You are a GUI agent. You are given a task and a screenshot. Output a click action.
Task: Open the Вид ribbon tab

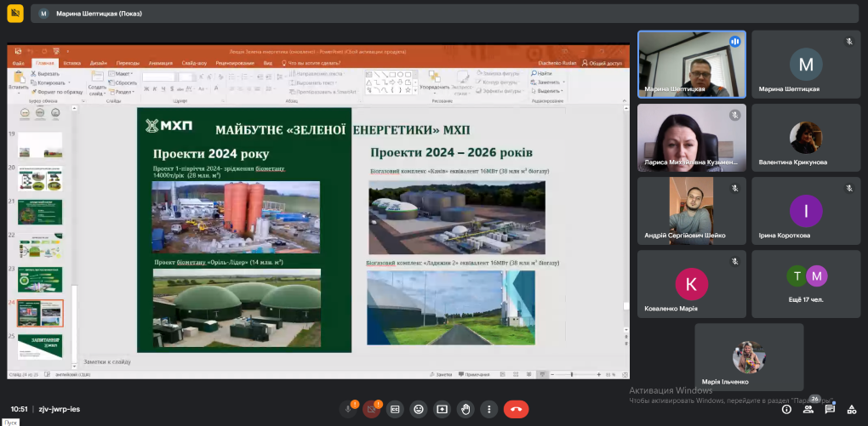click(x=268, y=63)
